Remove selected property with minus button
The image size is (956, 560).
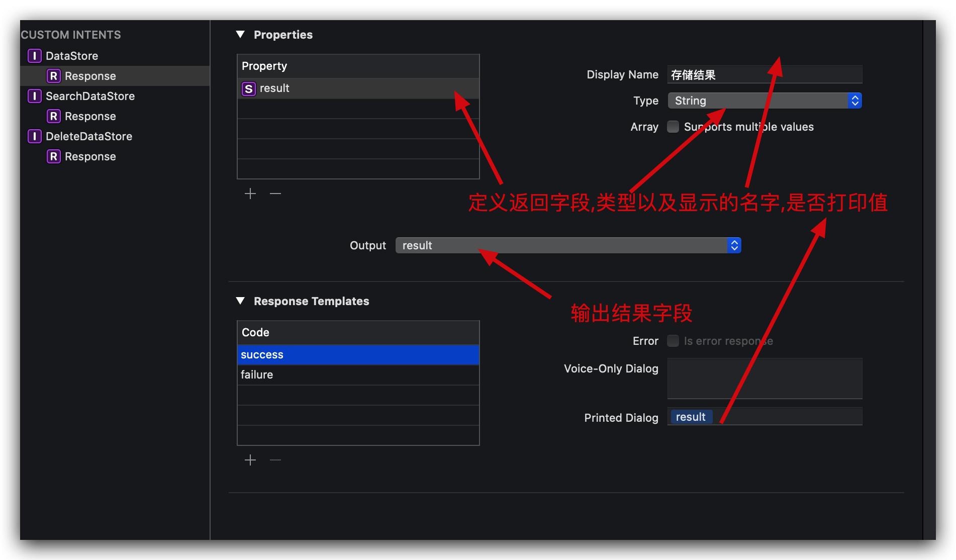click(x=275, y=194)
